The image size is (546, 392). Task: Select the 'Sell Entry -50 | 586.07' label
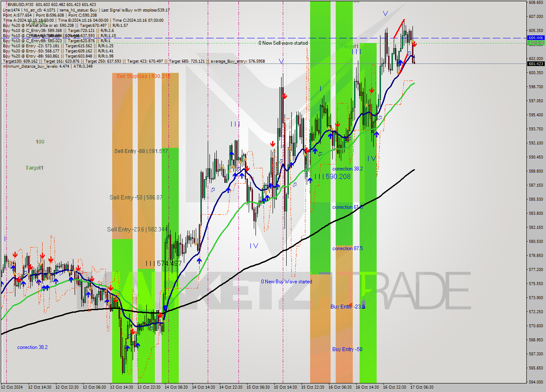(x=136, y=197)
